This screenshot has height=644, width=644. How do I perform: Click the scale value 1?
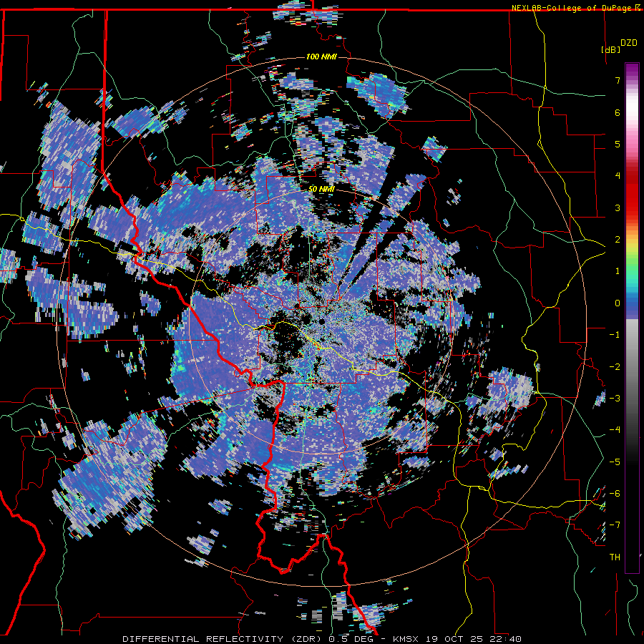coord(618,271)
